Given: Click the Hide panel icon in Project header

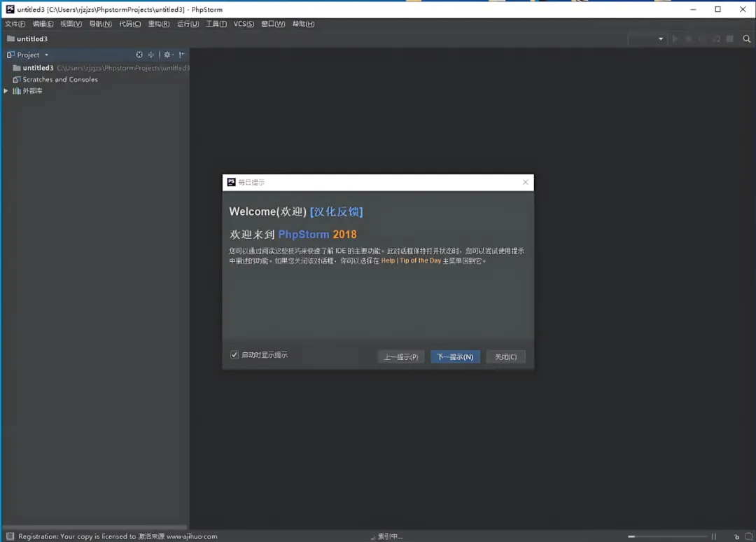Looking at the screenshot, I should point(182,55).
